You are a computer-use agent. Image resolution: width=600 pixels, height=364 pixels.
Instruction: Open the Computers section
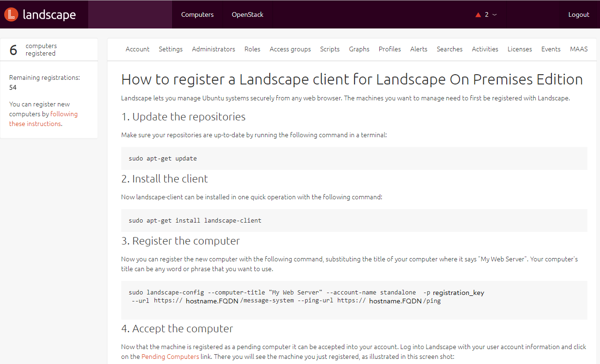tap(197, 14)
